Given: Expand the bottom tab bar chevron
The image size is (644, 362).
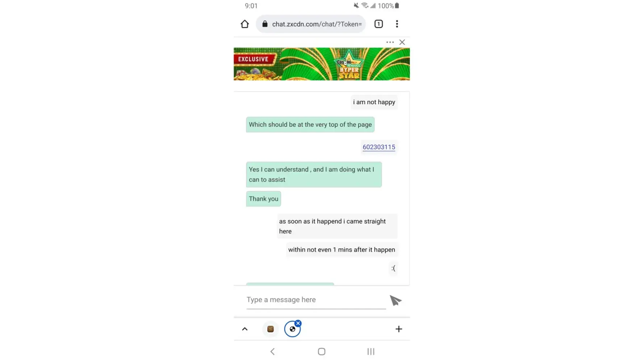Looking at the screenshot, I should pos(245,329).
